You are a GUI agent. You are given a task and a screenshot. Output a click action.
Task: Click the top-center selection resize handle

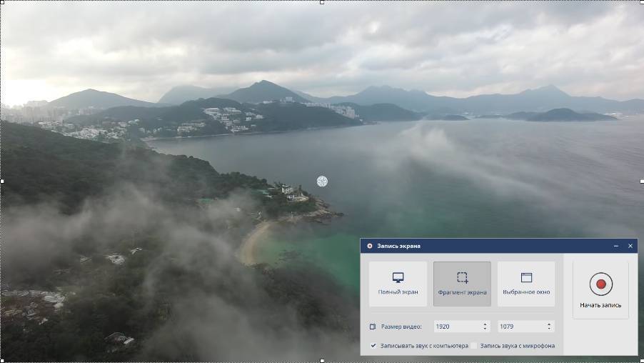click(322, 2)
